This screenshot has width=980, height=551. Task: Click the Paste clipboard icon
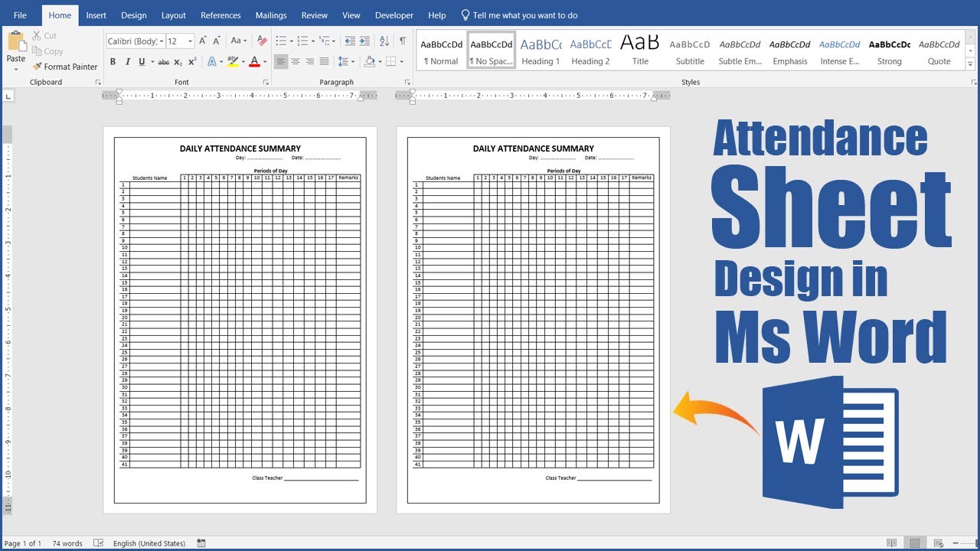[x=16, y=42]
